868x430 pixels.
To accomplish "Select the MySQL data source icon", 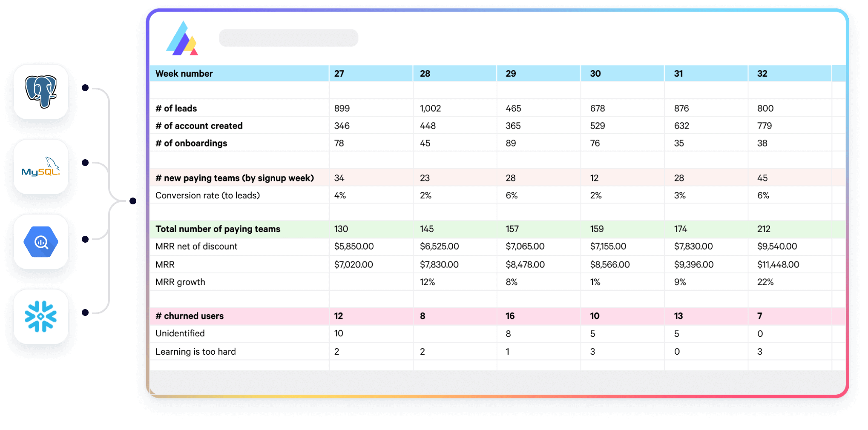I will (x=41, y=167).
